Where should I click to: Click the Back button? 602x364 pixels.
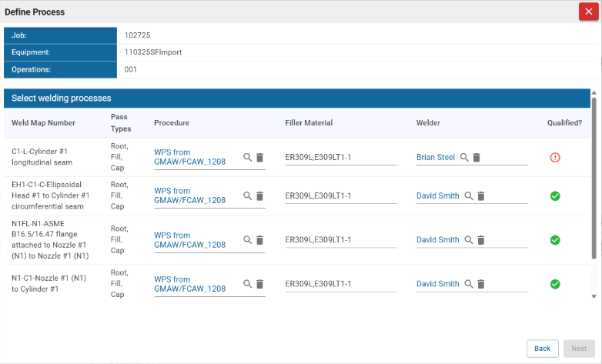point(542,348)
